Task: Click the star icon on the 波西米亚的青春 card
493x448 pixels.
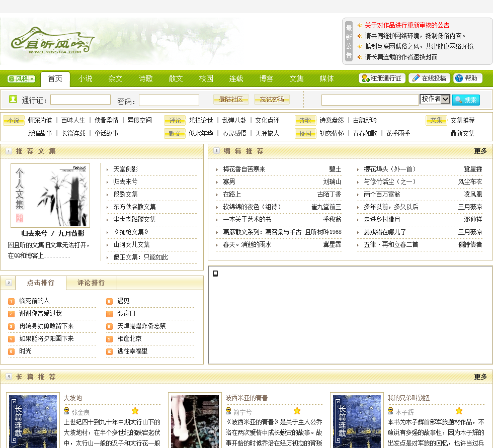Action: point(297,411)
